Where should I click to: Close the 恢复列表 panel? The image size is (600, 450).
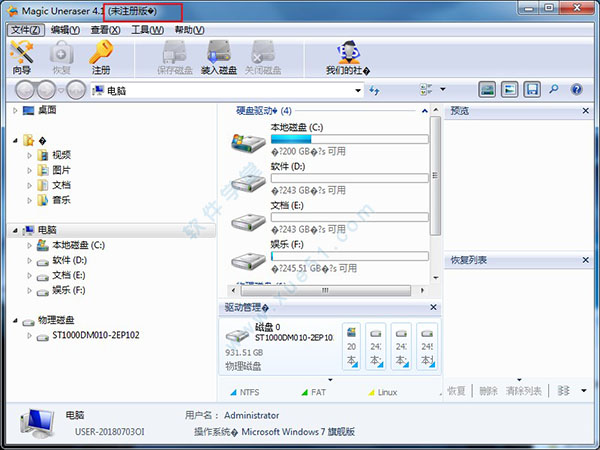pyautogui.click(x=585, y=260)
